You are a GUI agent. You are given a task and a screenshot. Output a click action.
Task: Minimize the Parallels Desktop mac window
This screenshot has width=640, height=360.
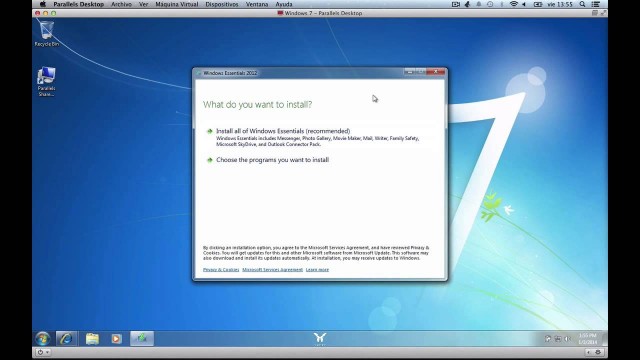tap(45, 13)
